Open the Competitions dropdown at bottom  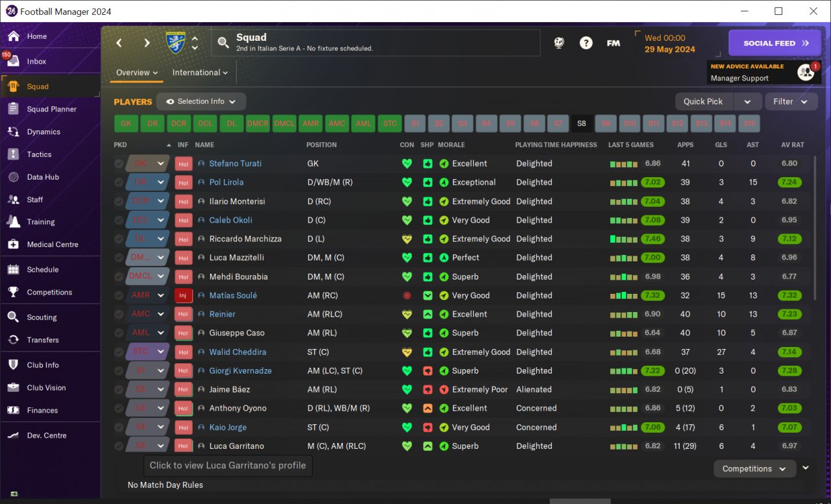pyautogui.click(x=754, y=469)
